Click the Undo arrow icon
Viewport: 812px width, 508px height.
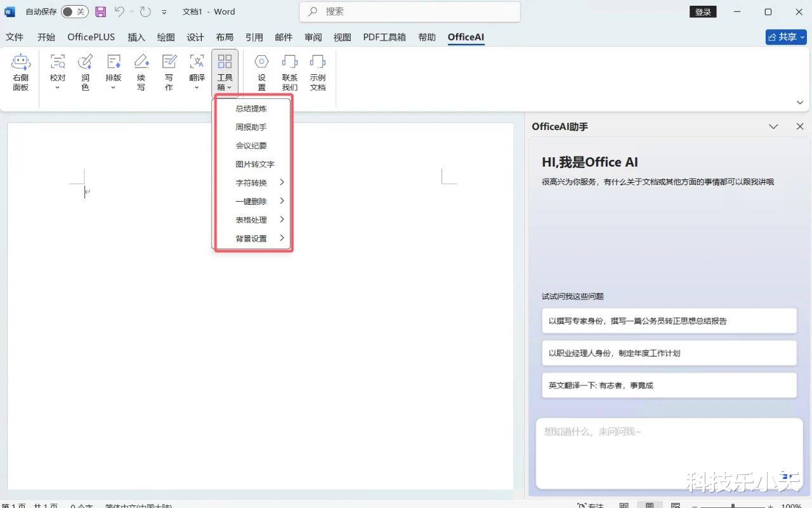119,11
